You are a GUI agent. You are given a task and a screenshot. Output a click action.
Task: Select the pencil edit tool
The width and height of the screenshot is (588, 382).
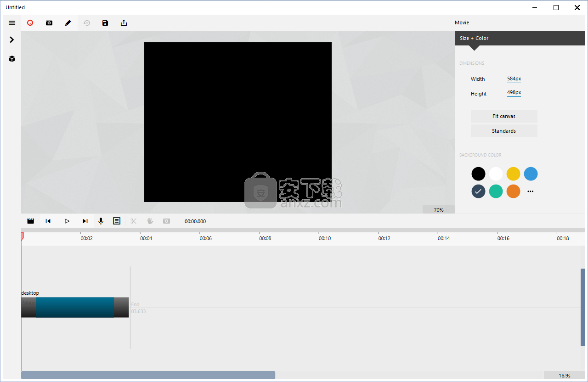point(68,22)
